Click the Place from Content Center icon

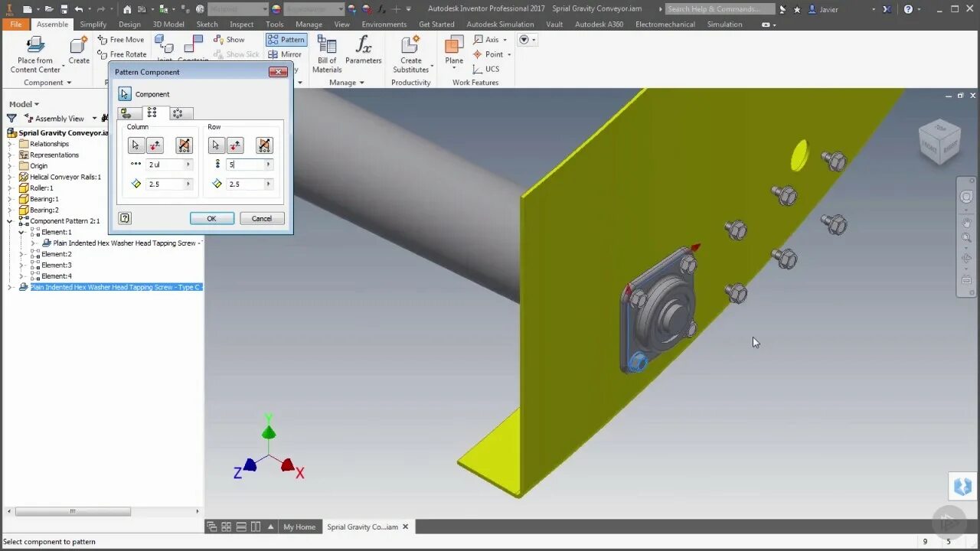(35, 45)
